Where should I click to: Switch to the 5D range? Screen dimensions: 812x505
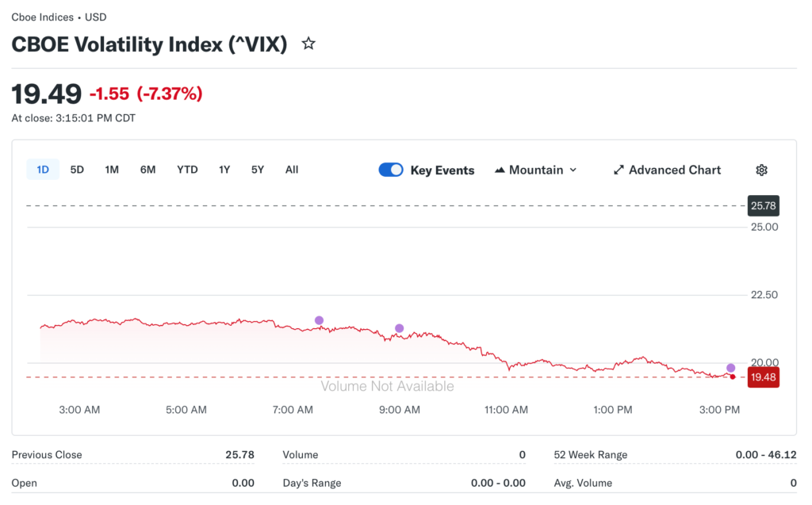(77, 170)
